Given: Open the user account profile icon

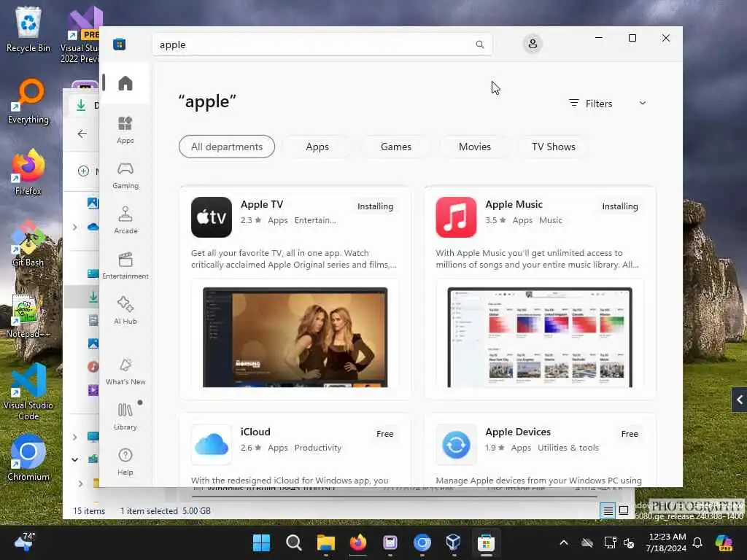Looking at the screenshot, I should [533, 44].
